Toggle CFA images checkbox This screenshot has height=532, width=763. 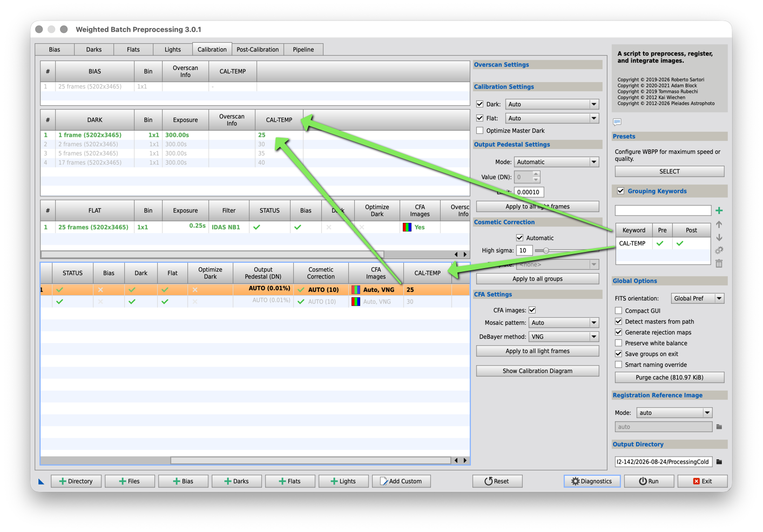point(532,310)
